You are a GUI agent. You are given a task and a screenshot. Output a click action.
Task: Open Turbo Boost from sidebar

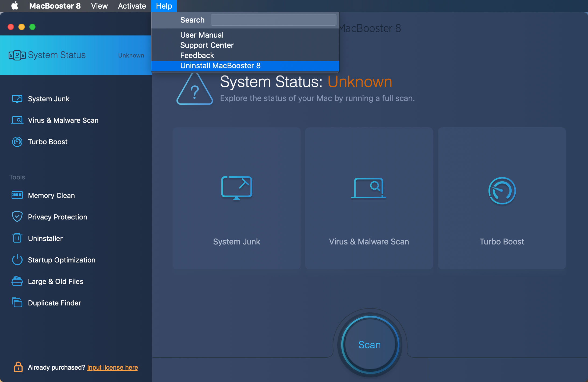48,142
